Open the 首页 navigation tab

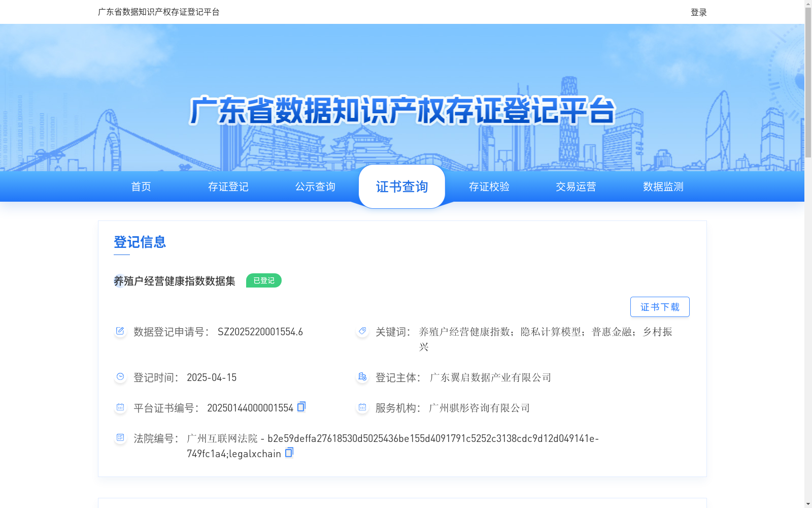(141, 186)
